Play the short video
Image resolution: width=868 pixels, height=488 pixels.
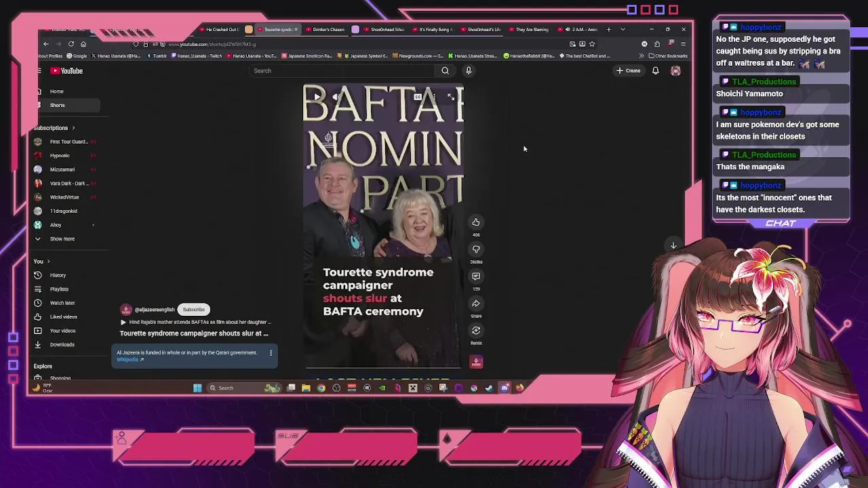pyautogui.click(x=317, y=97)
